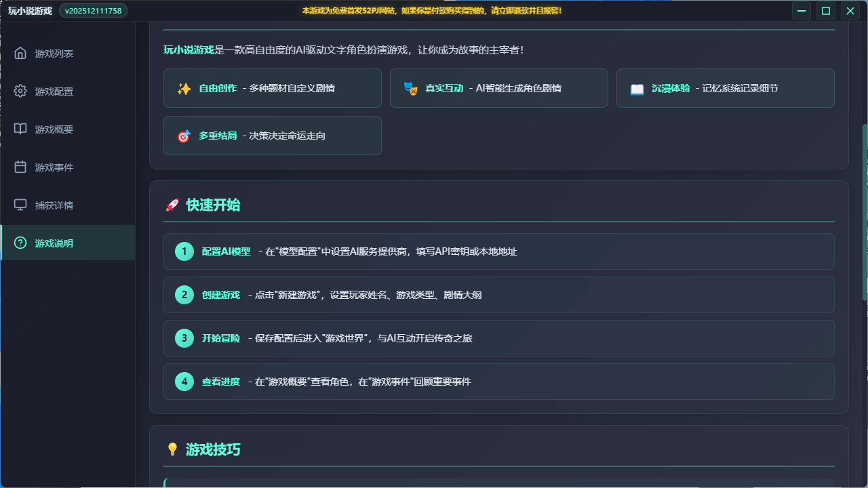
Task: Select the 捕获详情 monitor icon
Action: tap(20, 205)
